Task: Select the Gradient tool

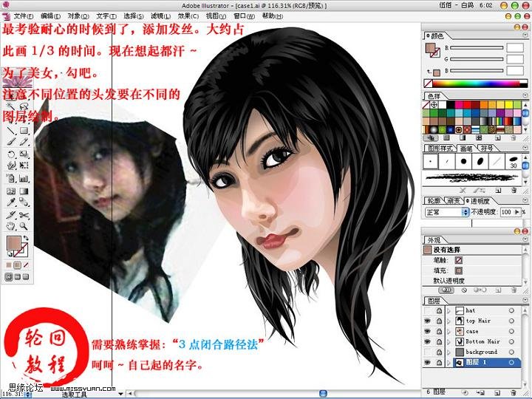Action: 24,191
